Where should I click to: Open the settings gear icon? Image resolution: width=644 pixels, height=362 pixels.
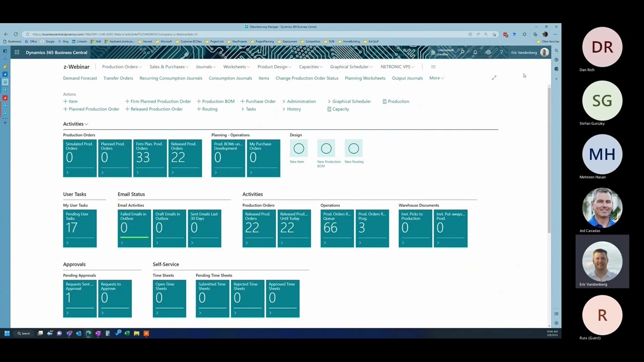pos(488,52)
